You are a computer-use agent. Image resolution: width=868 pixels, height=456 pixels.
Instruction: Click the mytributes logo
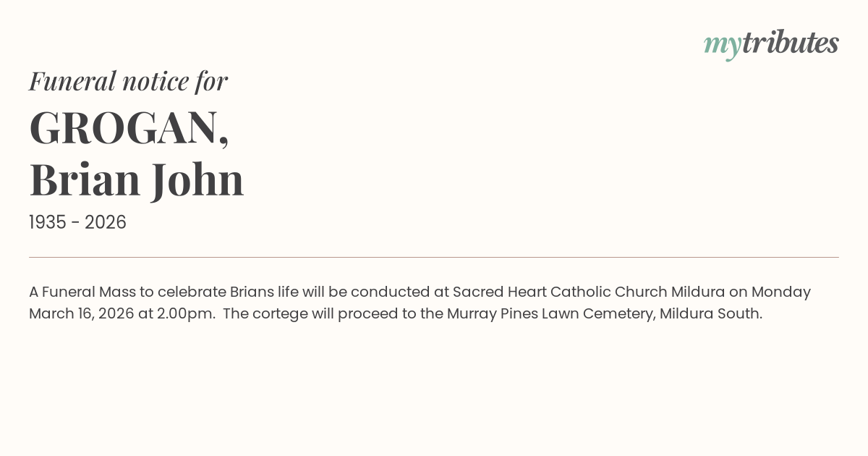click(771, 43)
